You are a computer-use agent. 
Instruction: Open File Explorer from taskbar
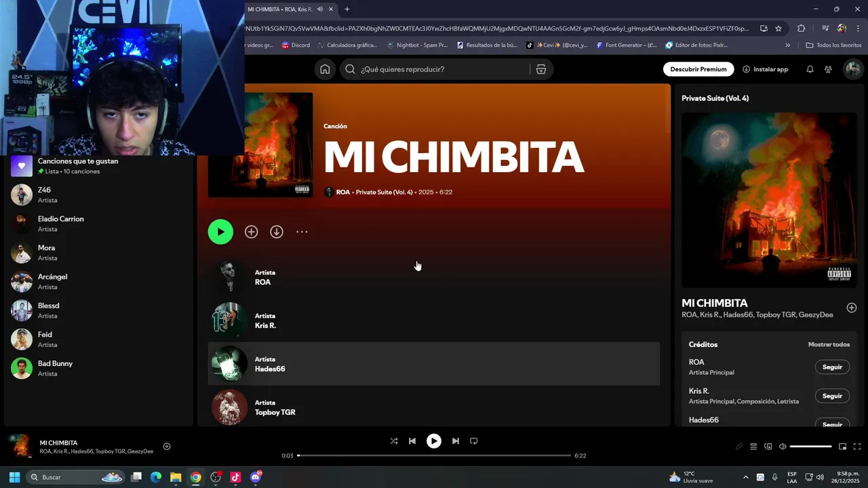click(x=176, y=477)
